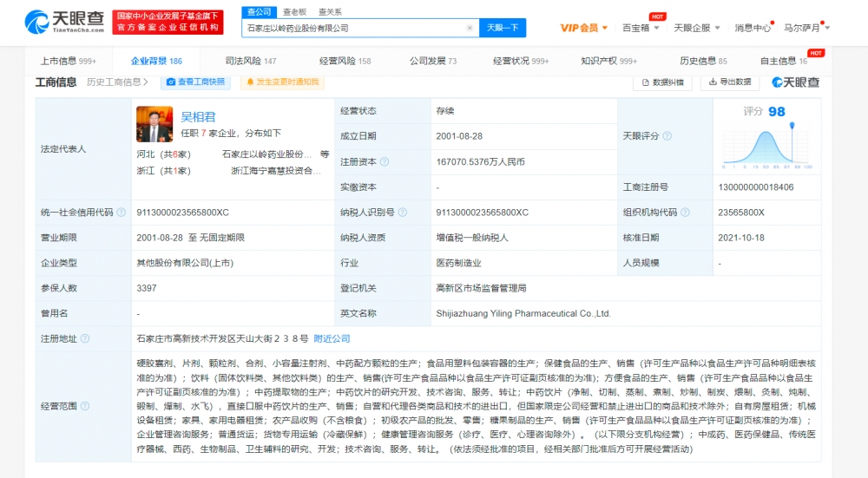868x478 pixels.
Task: Click 其他股份有限公司(上市) enterprise type
Action: 185,263
